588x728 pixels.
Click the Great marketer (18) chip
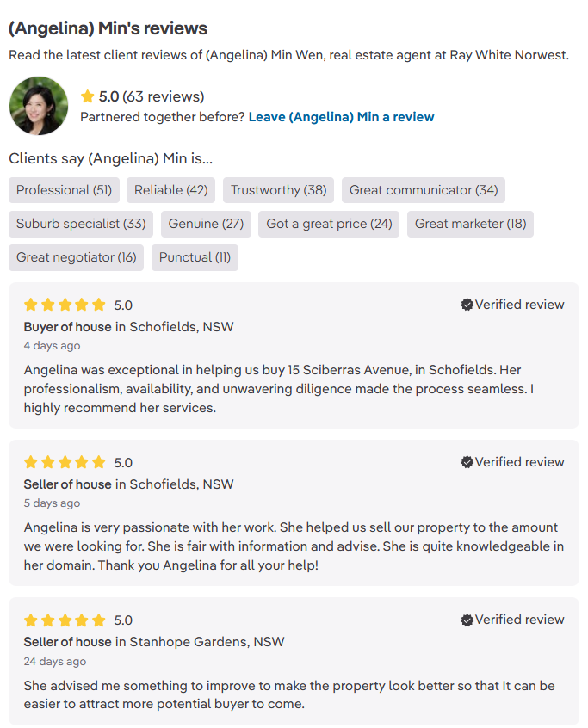(470, 224)
